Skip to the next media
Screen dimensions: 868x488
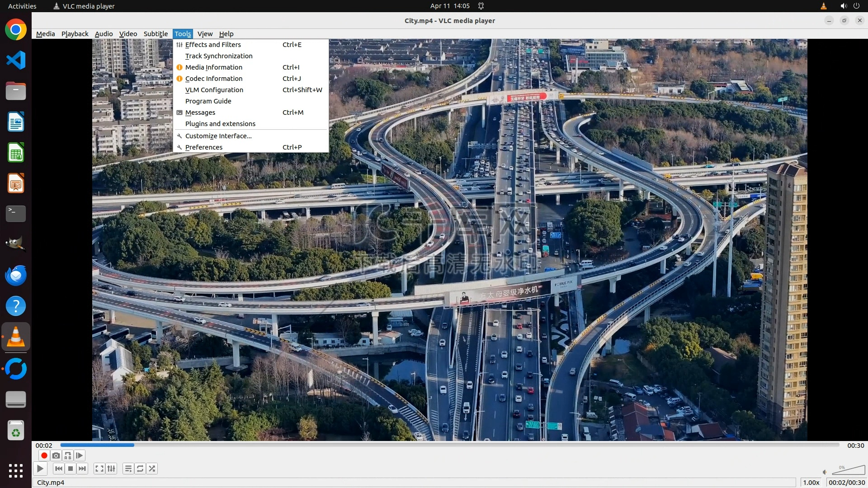point(82,469)
